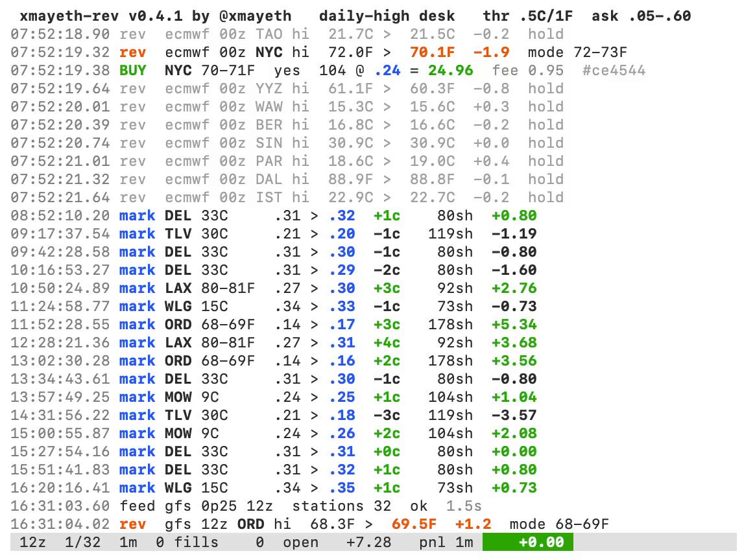Click the orange "-1.9" delta

[x=491, y=52]
